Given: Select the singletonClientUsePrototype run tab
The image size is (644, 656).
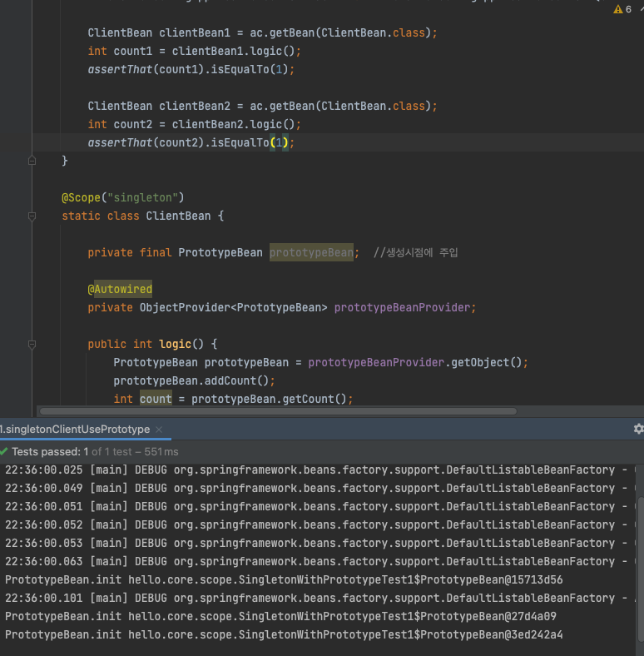Looking at the screenshot, I should [x=75, y=430].
